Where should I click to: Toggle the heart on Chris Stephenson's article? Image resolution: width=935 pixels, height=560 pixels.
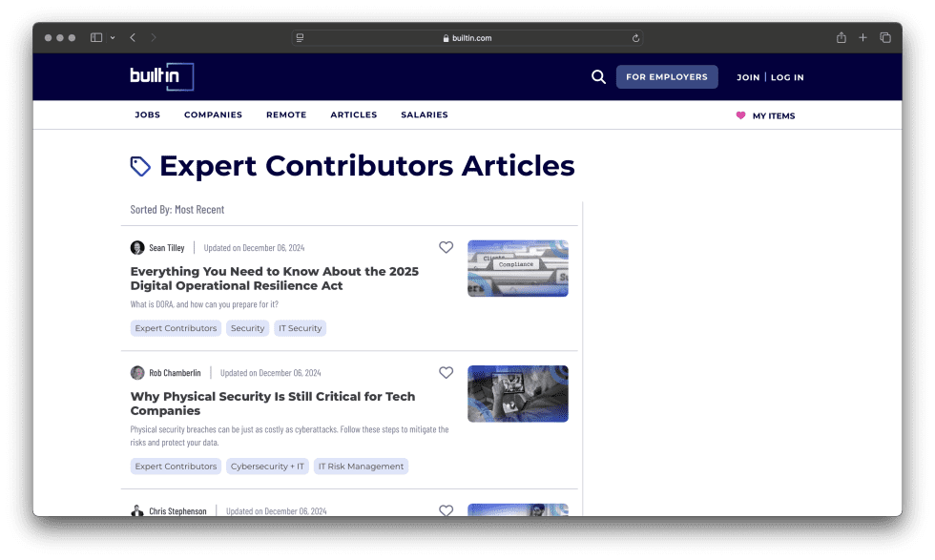pos(446,510)
